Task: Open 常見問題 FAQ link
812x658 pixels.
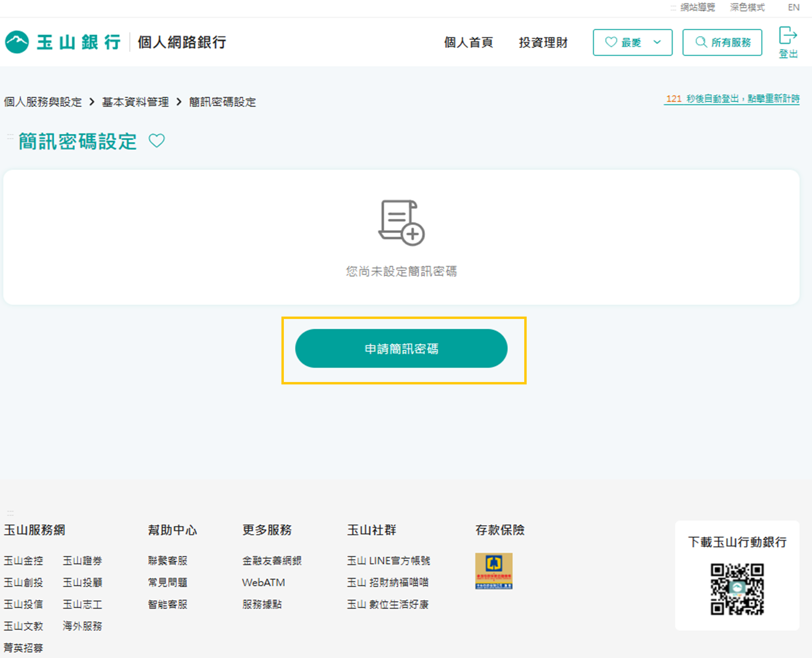Action: (168, 582)
